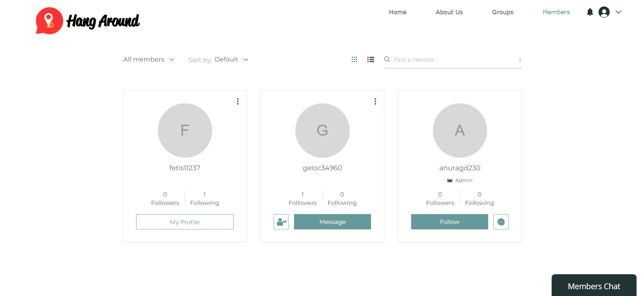
Task: View geloc34960's Followers count
Action: click(302, 198)
